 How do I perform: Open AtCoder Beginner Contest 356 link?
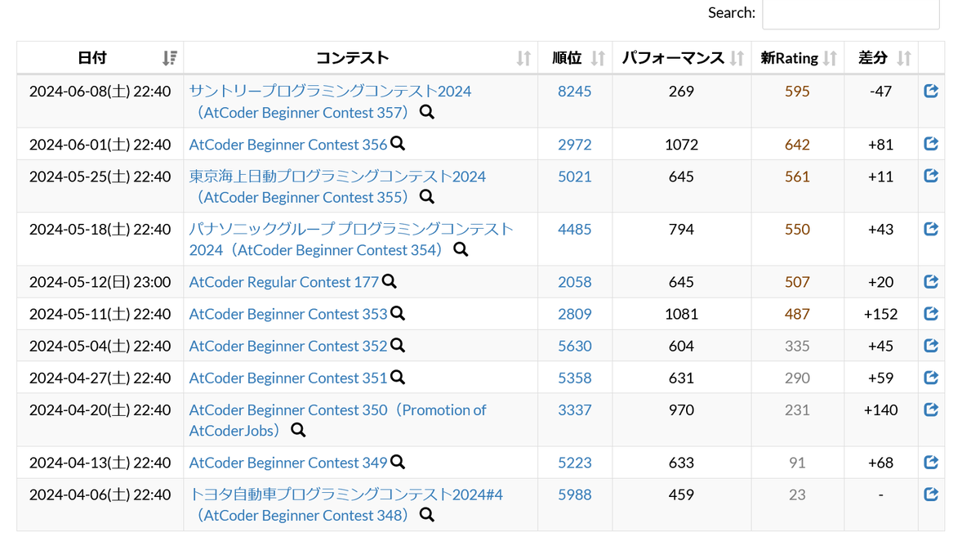(288, 145)
